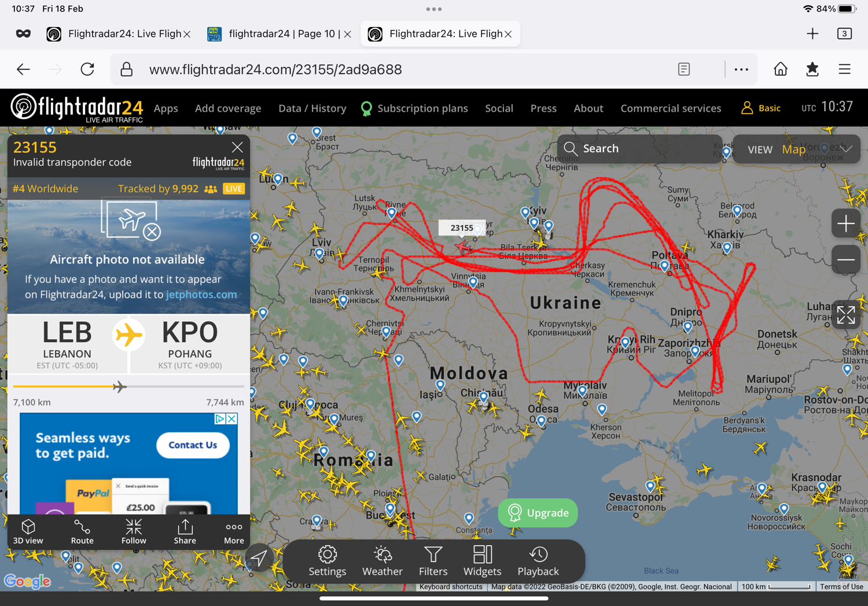868x606 pixels.
Task: Click the Google logo on map
Action: [x=27, y=581]
